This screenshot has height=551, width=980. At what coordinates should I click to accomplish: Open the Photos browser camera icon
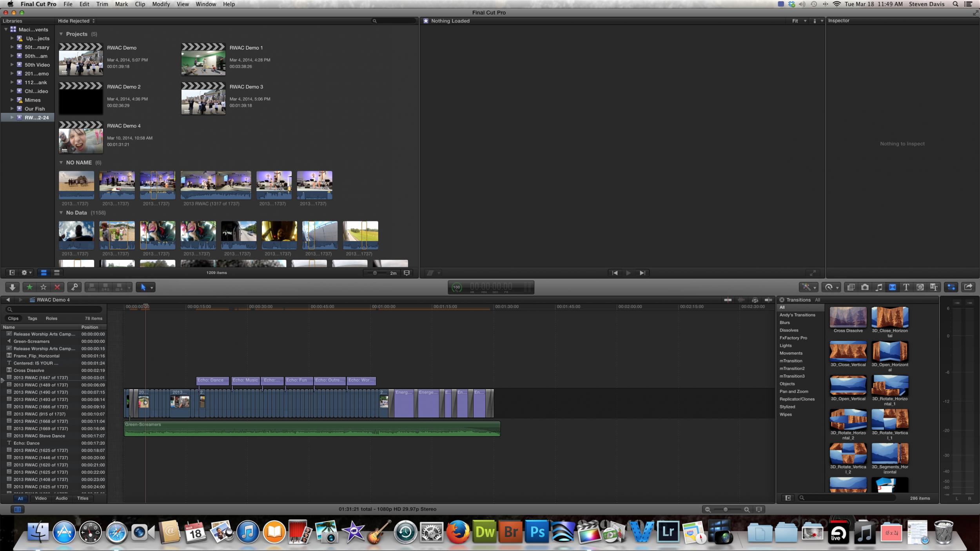(x=865, y=287)
